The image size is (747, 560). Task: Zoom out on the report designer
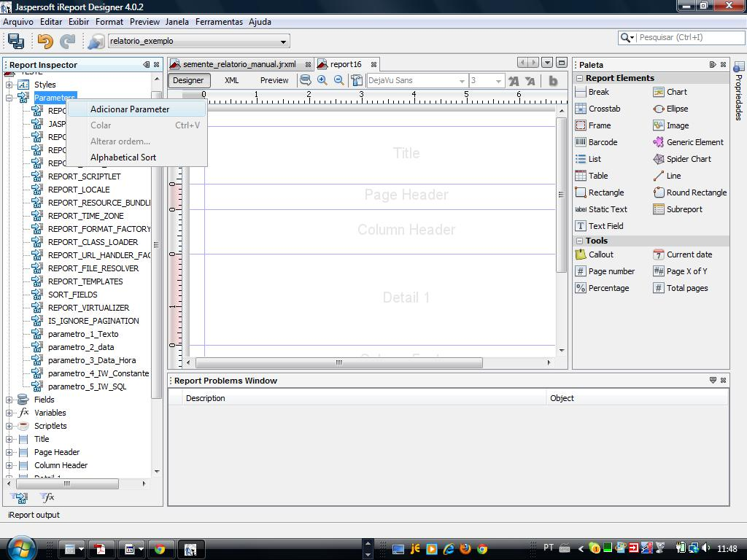pos(338,80)
